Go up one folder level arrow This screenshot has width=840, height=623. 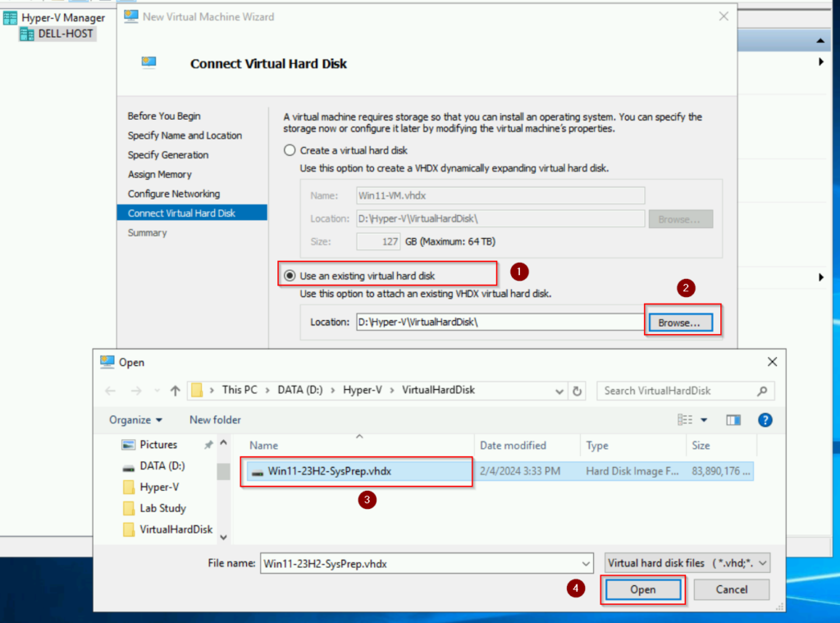(176, 391)
